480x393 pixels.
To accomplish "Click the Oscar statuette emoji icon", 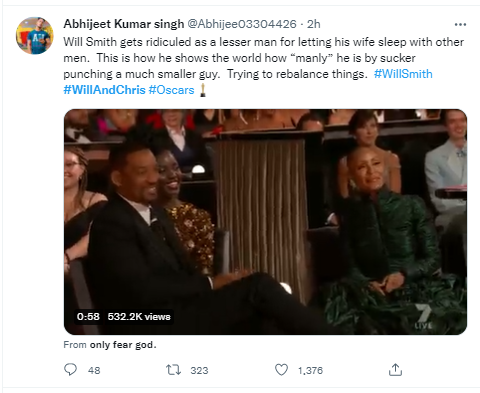I will [x=203, y=90].
